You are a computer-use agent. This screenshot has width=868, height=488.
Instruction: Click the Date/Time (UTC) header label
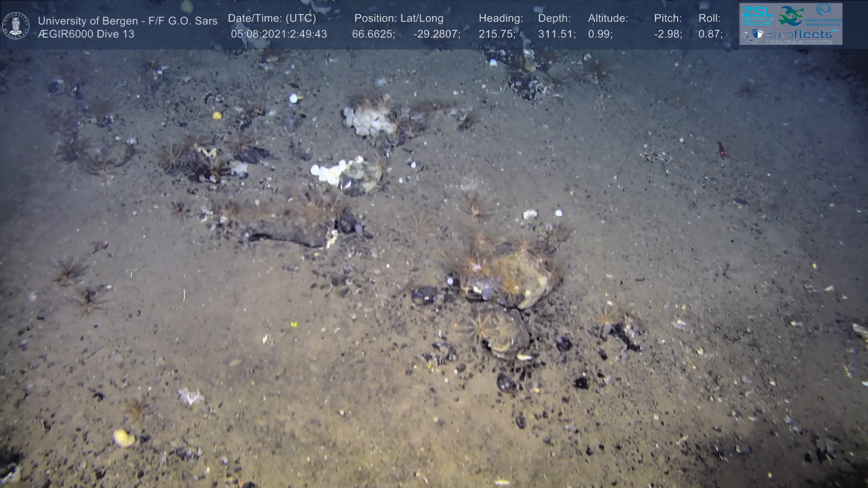272,18
